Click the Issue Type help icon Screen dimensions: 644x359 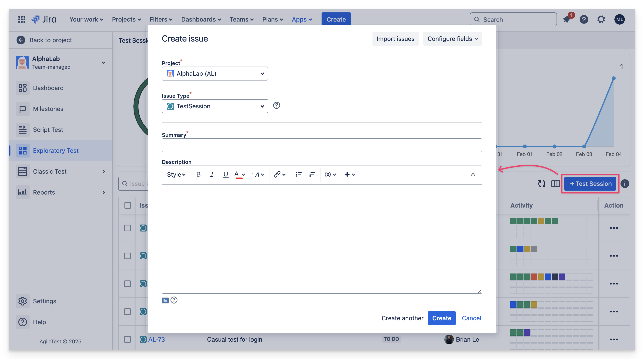pos(277,106)
